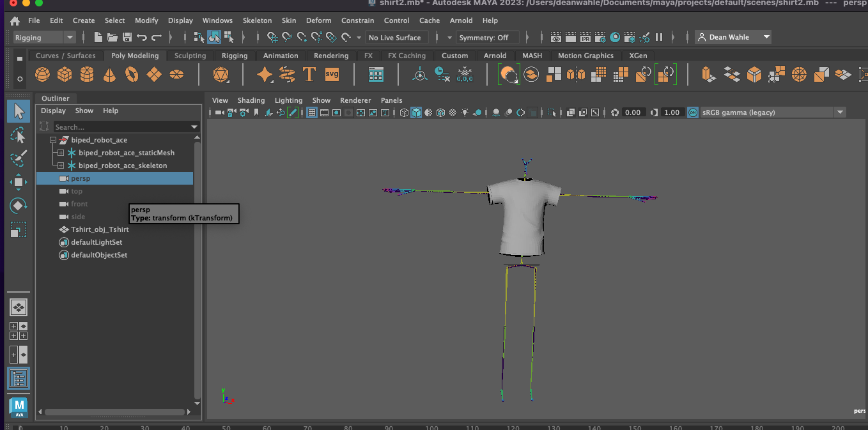This screenshot has width=868, height=430.
Task: Expand biped_robot_ace_staticMesh node
Action: [x=61, y=153]
